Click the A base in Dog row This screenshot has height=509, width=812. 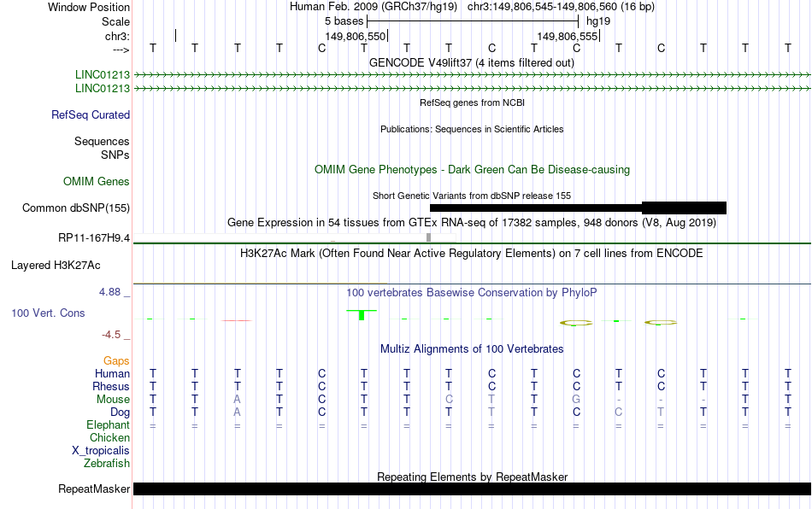click(237, 412)
